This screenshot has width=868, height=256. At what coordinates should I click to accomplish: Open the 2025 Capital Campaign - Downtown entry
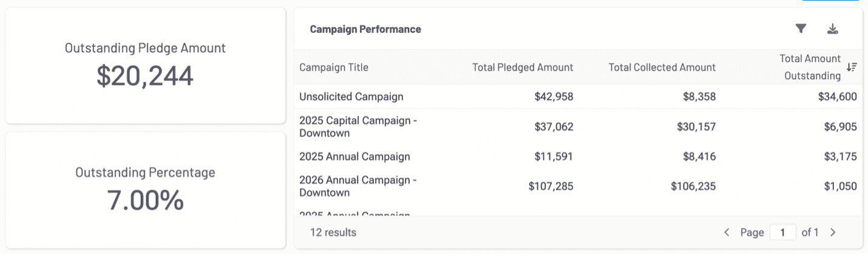pyautogui.click(x=358, y=126)
